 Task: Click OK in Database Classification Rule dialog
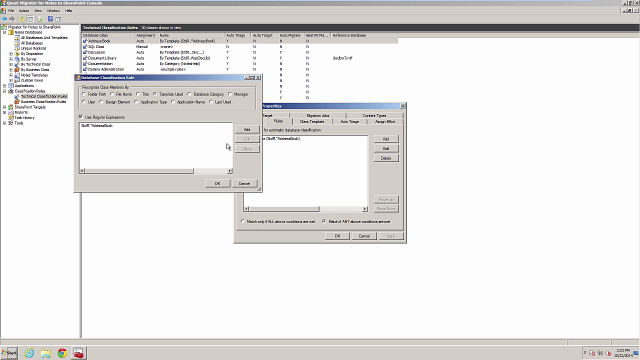click(218, 184)
